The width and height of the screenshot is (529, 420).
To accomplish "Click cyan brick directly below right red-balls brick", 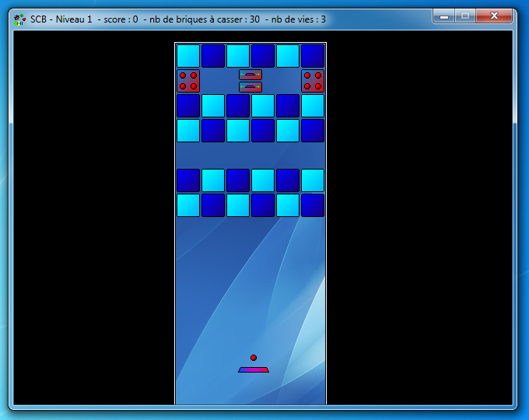I will point(313,106).
